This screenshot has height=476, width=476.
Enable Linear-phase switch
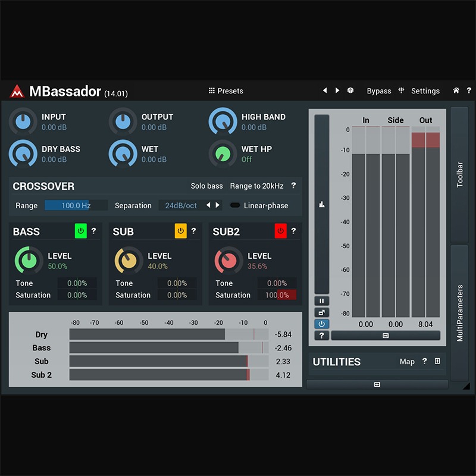(x=235, y=205)
